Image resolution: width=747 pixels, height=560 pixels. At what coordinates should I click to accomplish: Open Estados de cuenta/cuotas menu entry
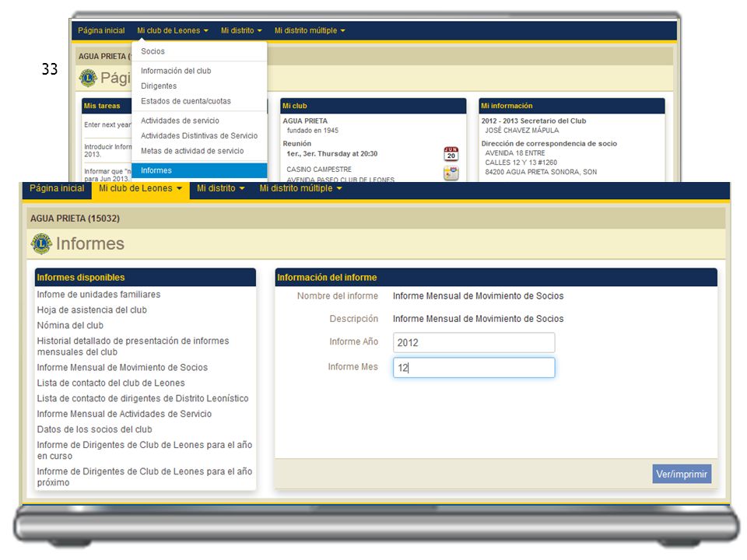click(199, 101)
